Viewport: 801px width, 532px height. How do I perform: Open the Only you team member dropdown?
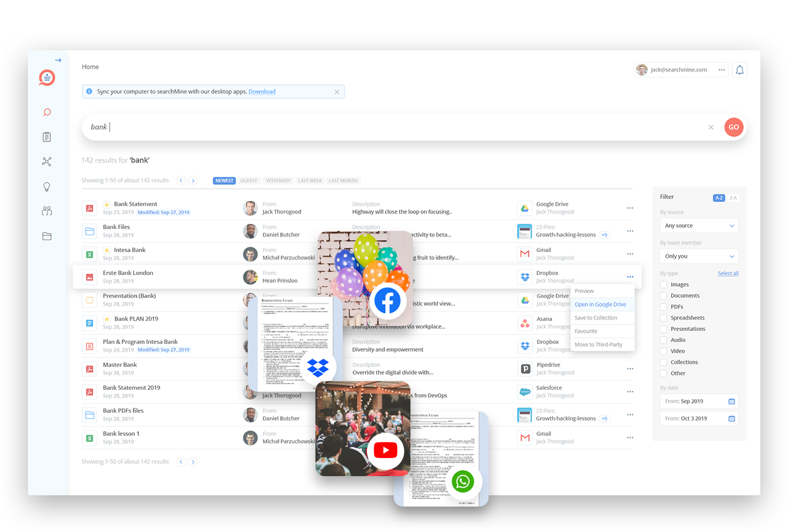(699, 256)
